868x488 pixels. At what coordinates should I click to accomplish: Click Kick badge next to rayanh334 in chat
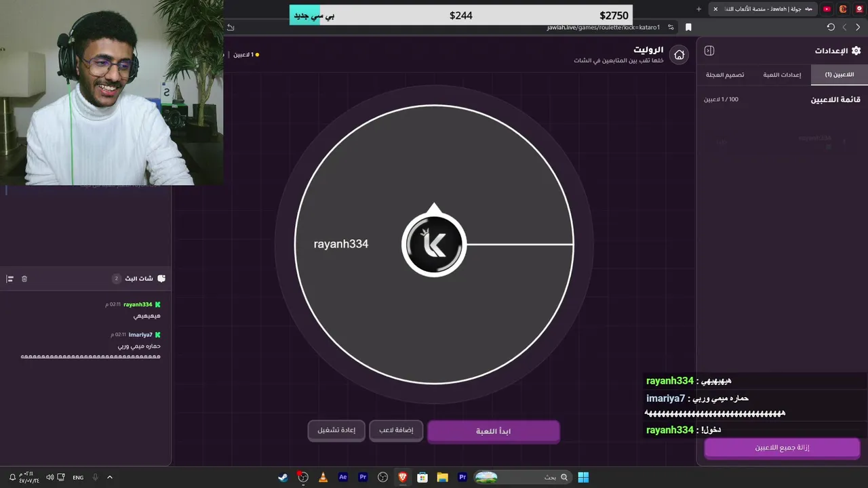158,305
